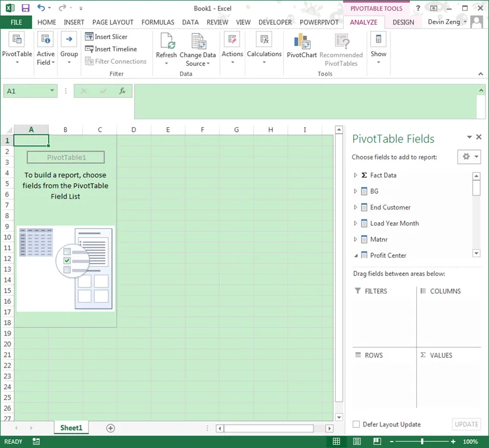Open the FILE tab
The height and width of the screenshot is (448, 489).
16,22
